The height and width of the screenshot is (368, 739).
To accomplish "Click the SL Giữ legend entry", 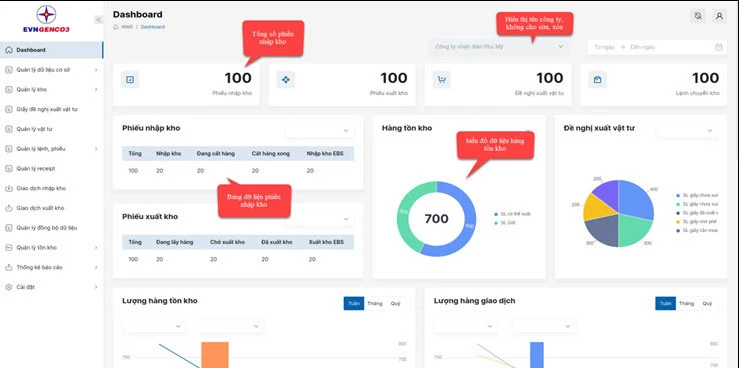I will (504, 222).
